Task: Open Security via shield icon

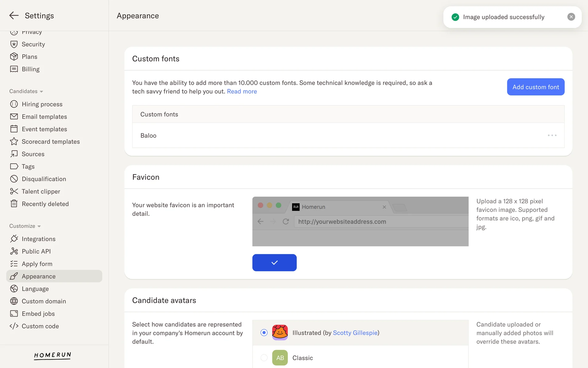Action: 14,44
